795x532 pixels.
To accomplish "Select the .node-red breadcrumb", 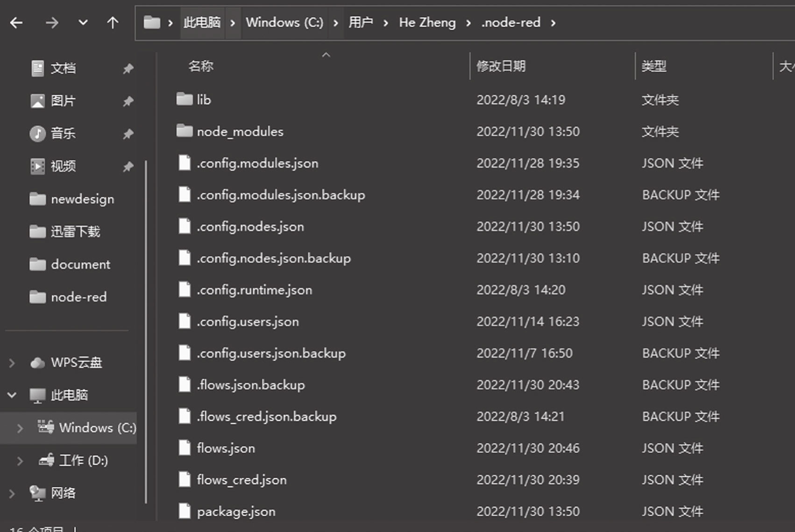I will [511, 22].
